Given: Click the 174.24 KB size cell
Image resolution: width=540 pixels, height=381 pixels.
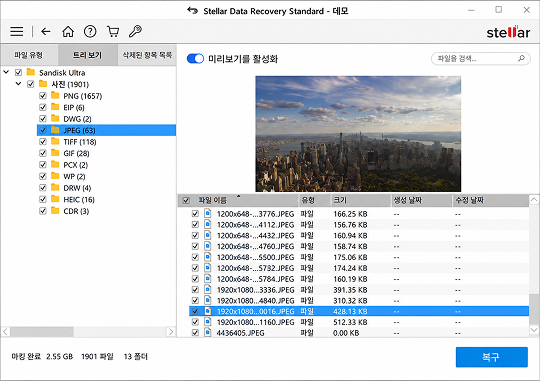Looking at the screenshot, I should (350, 268).
